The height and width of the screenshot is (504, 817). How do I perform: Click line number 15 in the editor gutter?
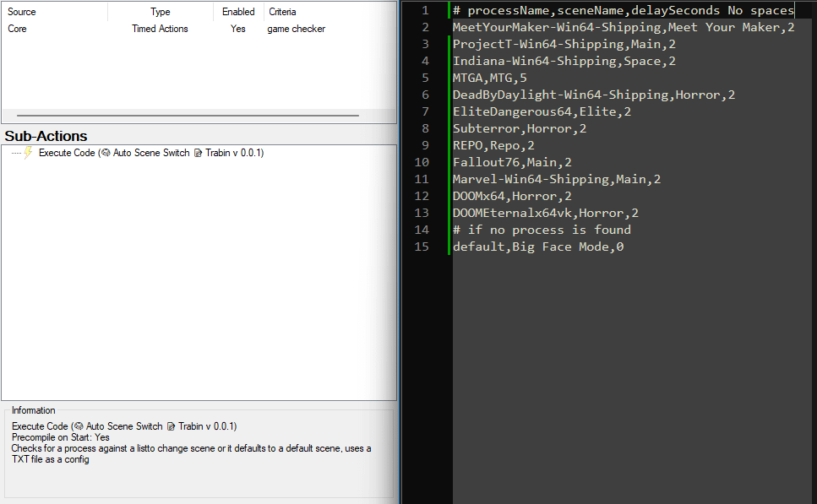(x=422, y=247)
